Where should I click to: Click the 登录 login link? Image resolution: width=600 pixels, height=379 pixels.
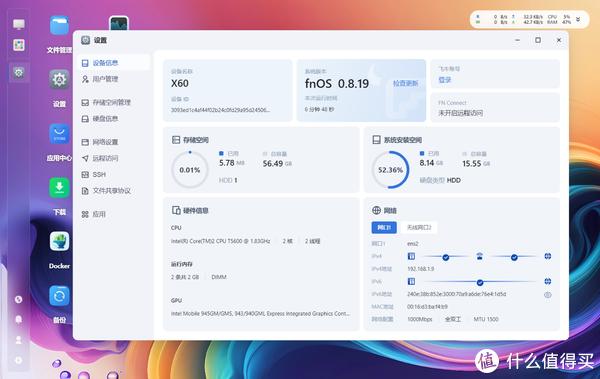(x=445, y=80)
